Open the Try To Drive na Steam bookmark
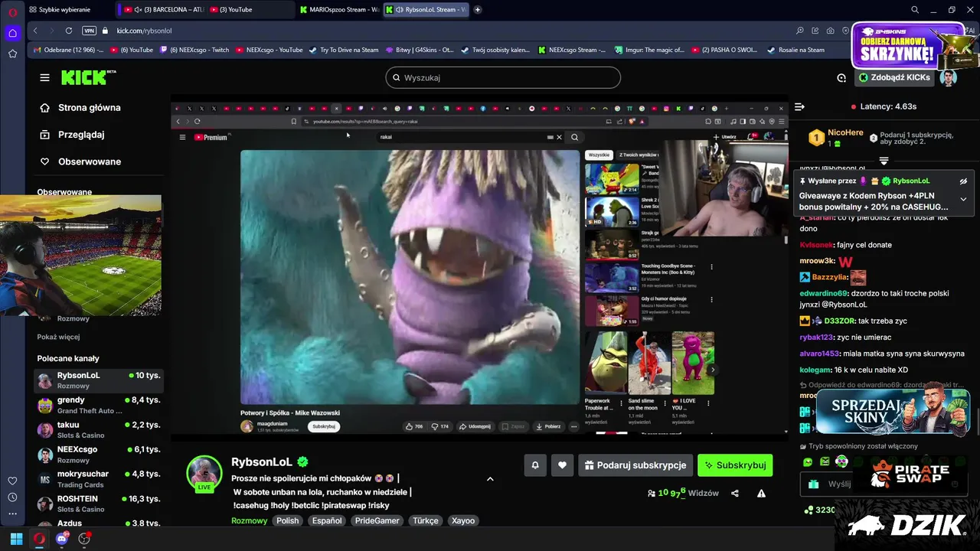Image resolution: width=980 pixels, height=551 pixels. pos(344,50)
